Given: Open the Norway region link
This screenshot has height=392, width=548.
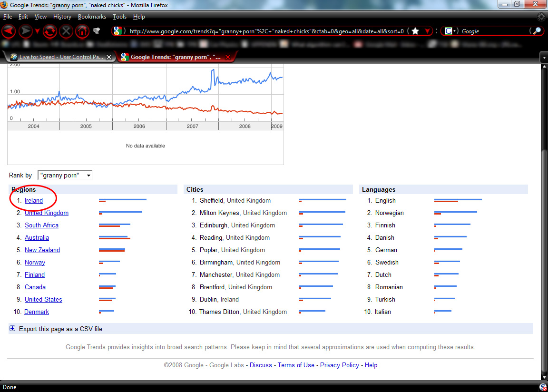Looking at the screenshot, I should [35, 263].
